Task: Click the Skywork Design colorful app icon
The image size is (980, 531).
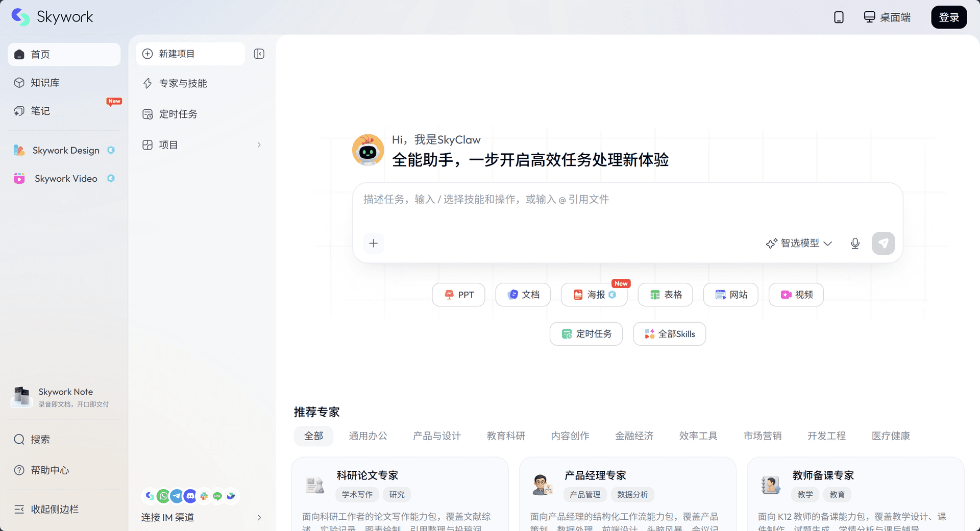Action: pyautogui.click(x=19, y=150)
